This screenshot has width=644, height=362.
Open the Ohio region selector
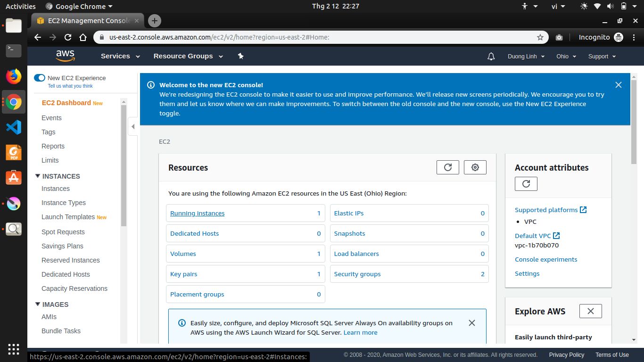(566, 57)
